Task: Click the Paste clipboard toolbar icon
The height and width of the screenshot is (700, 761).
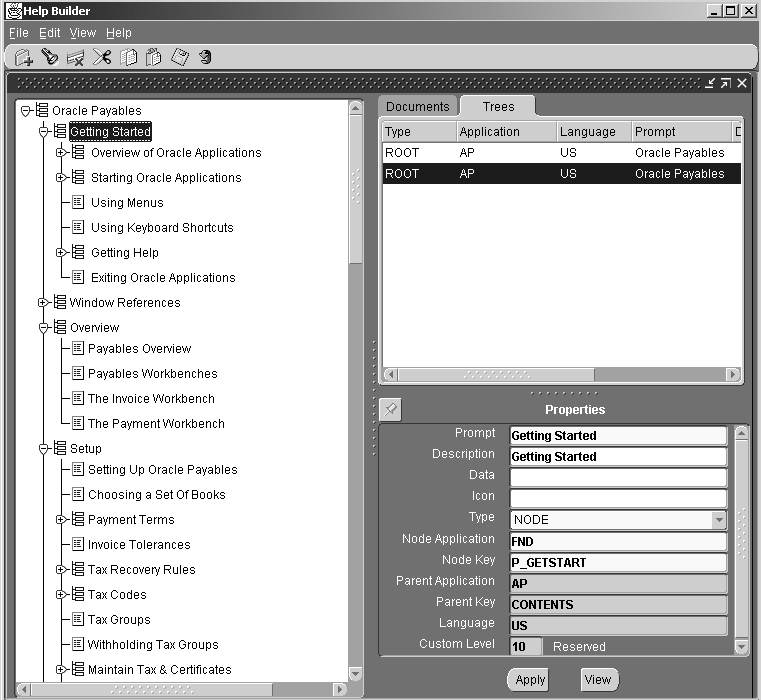Action: coord(154,57)
